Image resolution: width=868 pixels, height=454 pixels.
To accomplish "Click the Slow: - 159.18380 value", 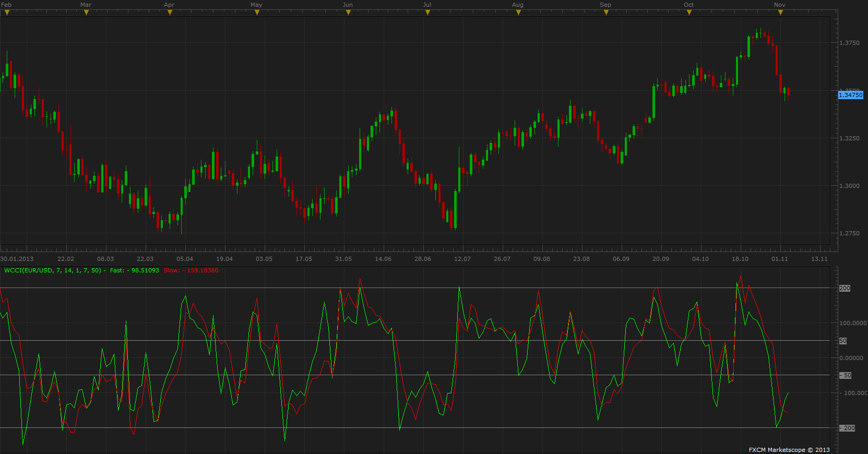I will [191, 270].
